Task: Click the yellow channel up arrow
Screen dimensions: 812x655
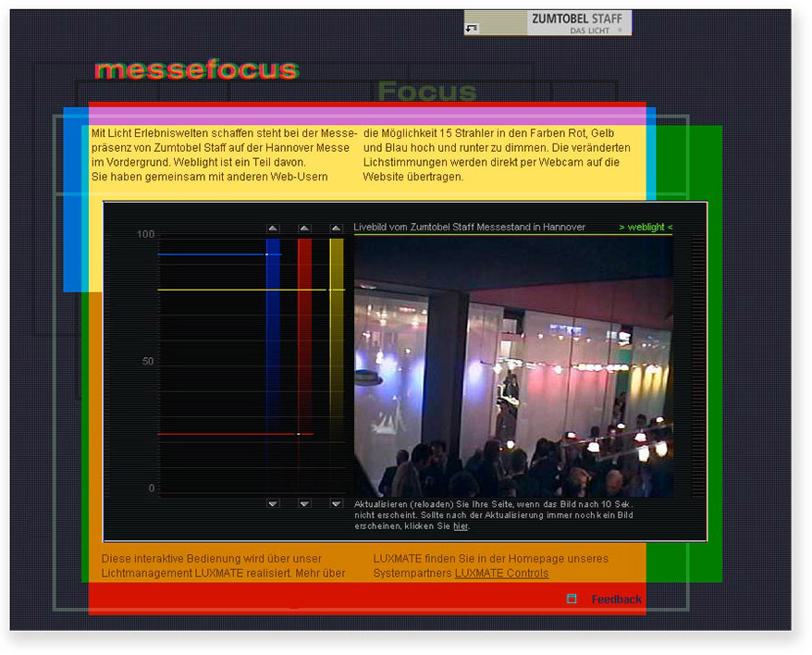Action: click(x=336, y=228)
